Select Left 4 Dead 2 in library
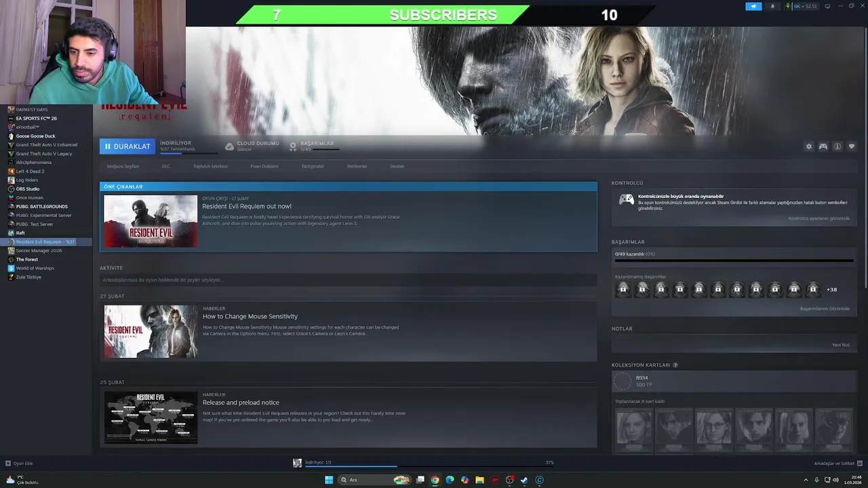This screenshot has width=868, height=488. (30, 171)
